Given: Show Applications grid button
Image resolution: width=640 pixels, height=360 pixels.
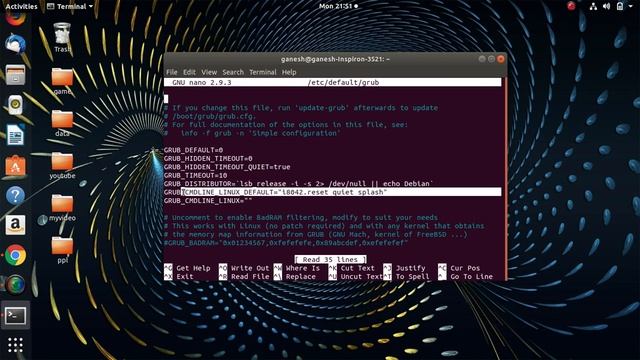Looking at the screenshot, I should point(16,345).
